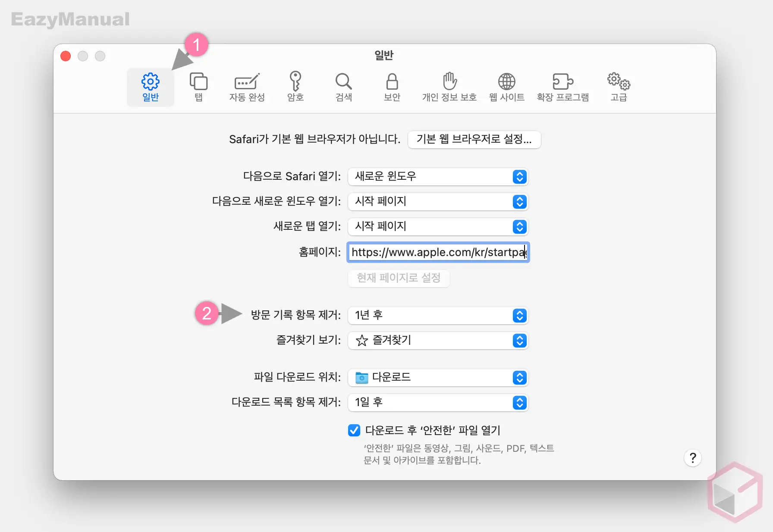773x532 pixels.
Task: Expand the 새로운 탭 열기 dropdown
Action: click(438, 226)
